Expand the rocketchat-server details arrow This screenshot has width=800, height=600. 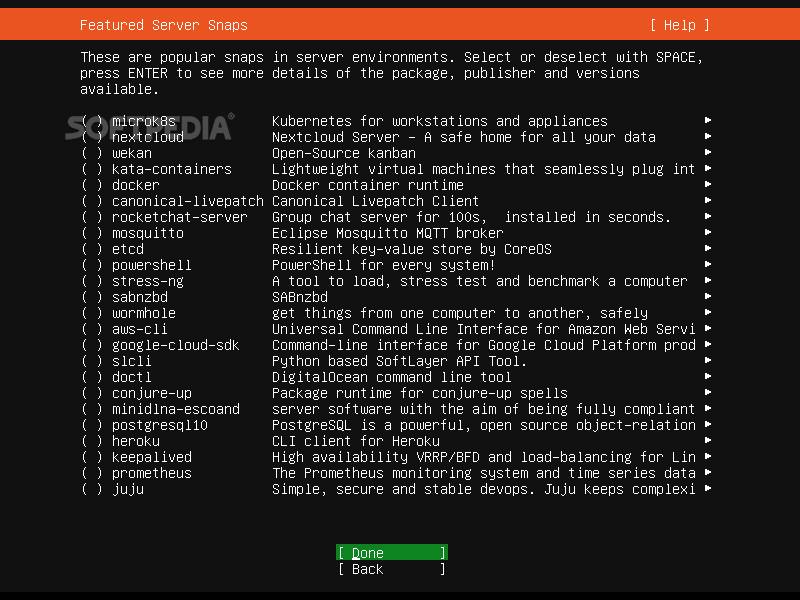(708, 216)
